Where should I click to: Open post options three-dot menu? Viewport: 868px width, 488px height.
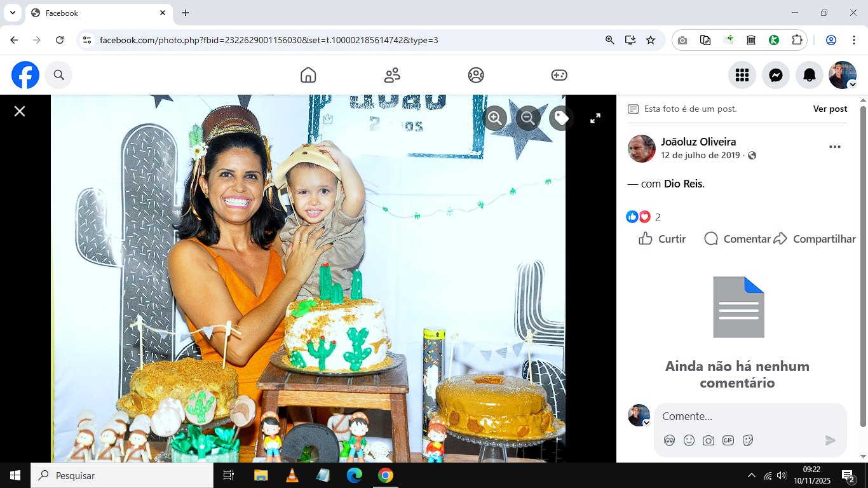(834, 147)
